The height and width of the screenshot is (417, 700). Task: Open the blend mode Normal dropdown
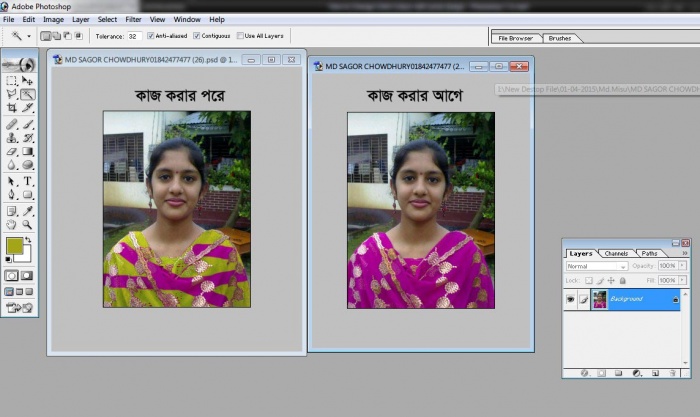[597, 267]
